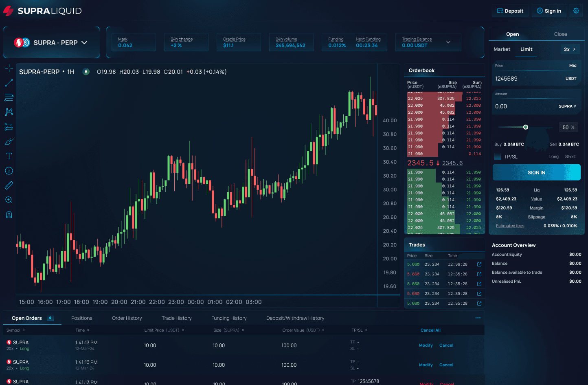588x385 pixels.
Task: Click Cancel All orders
Action: 430,330
